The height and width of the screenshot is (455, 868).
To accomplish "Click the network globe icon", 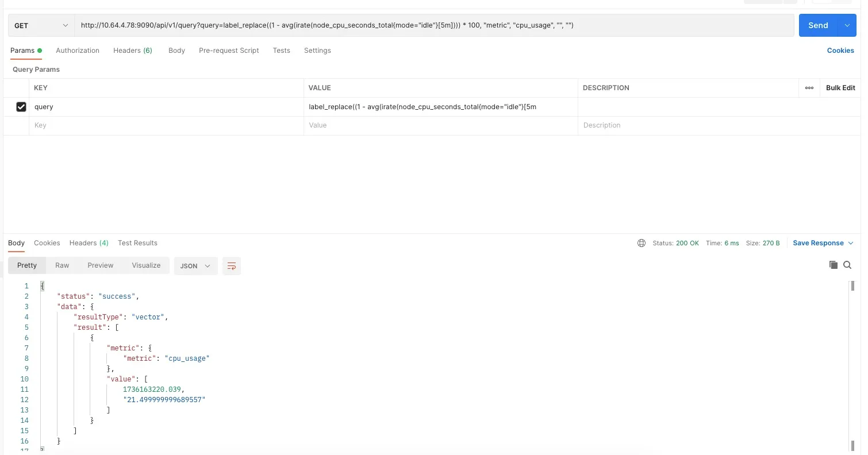I will click(x=642, y=243).
